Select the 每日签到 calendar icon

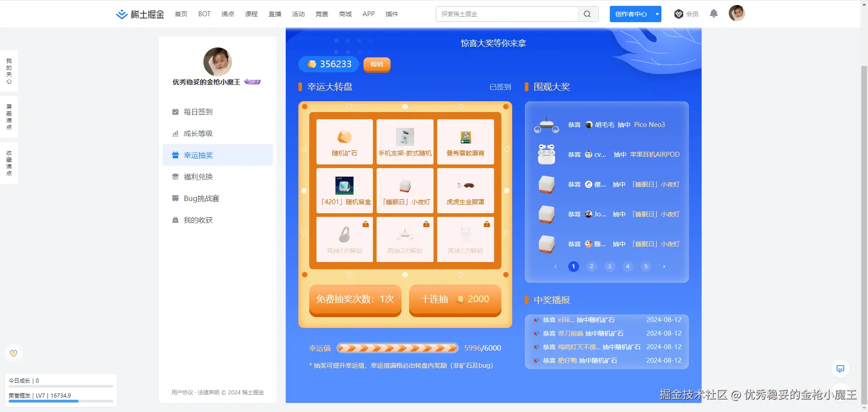click(175, 112)
